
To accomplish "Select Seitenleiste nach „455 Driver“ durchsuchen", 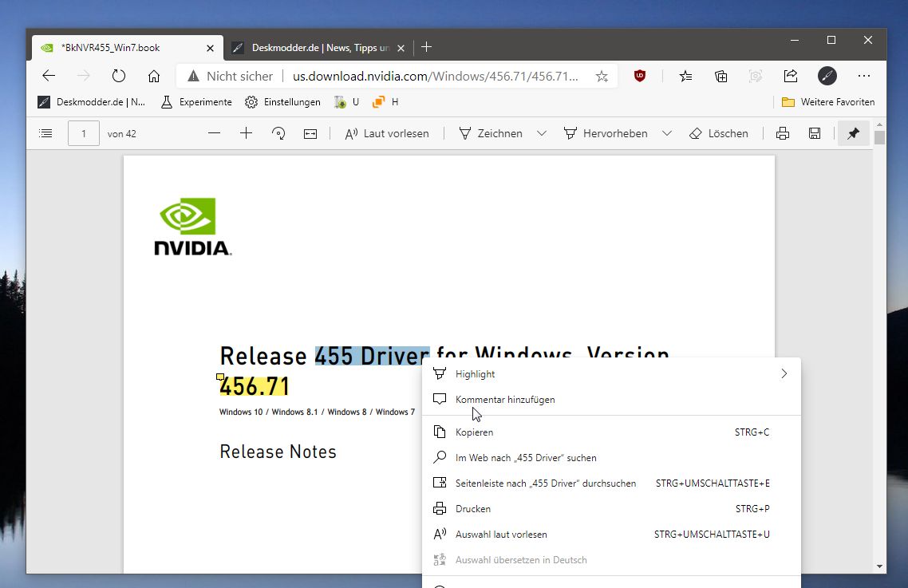I will (611, 483).
